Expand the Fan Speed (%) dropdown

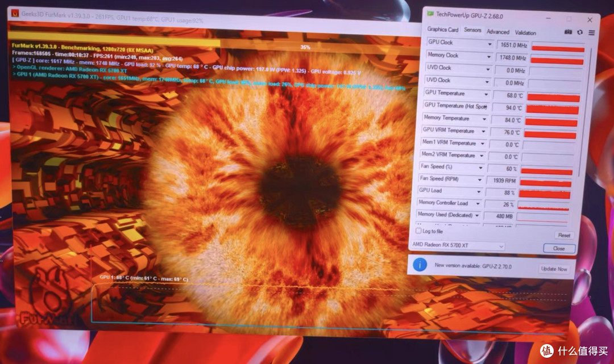pos(480,168)
